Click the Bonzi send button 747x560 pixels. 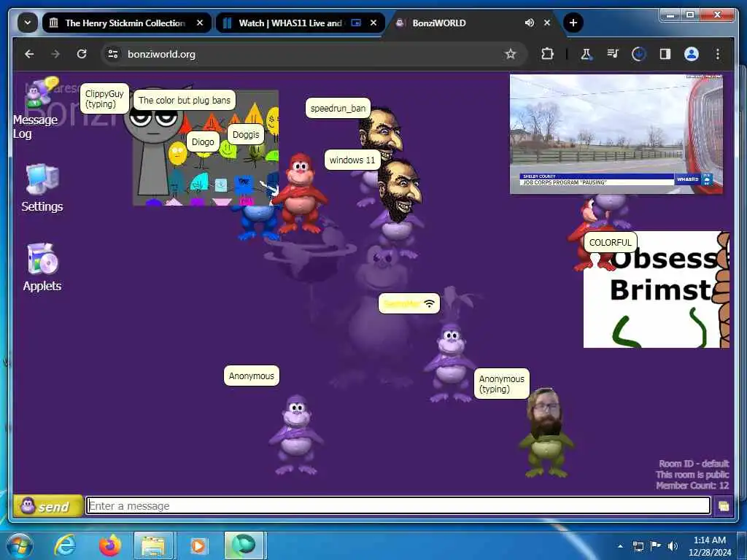coord(48,506)
